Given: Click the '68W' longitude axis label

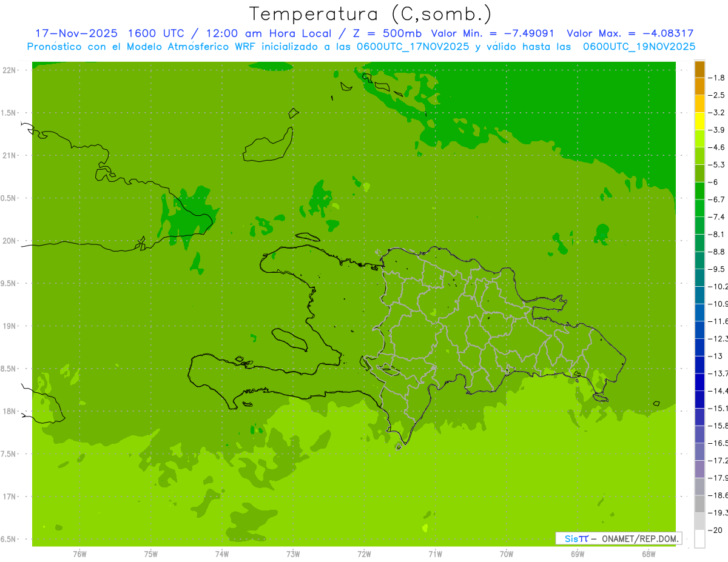Looking at the screenshot, I should point(649,554).
